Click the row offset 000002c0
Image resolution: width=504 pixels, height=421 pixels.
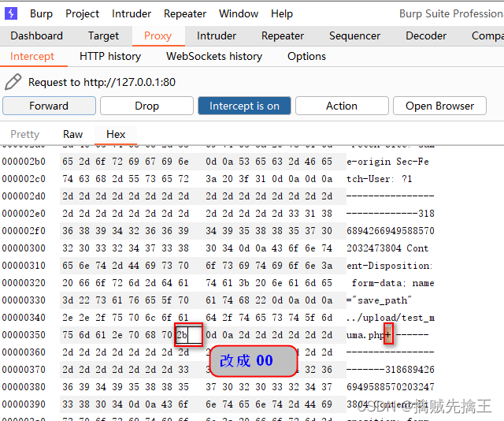click(x=24, y=179)
